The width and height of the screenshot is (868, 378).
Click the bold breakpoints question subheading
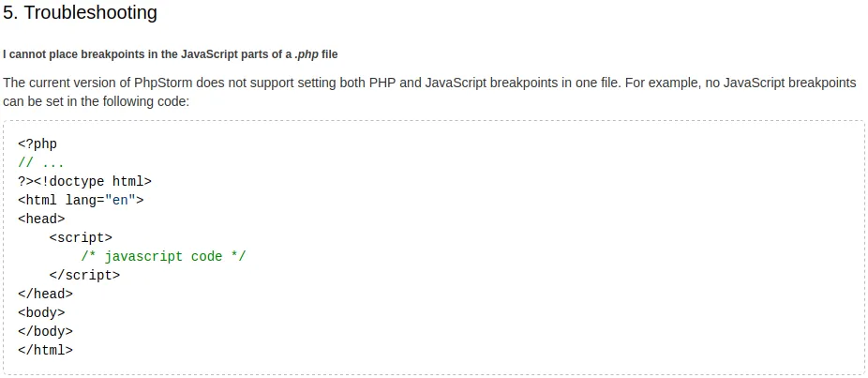(170, 54)
